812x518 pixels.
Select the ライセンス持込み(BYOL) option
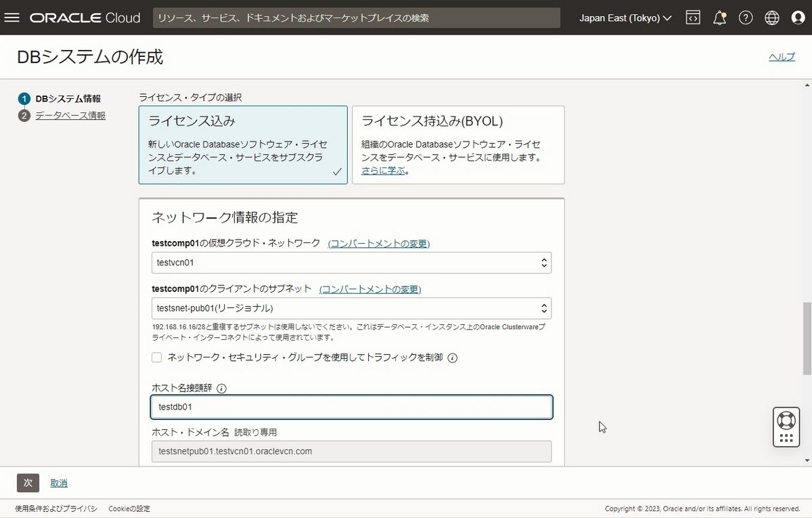[x=457, y=144]
